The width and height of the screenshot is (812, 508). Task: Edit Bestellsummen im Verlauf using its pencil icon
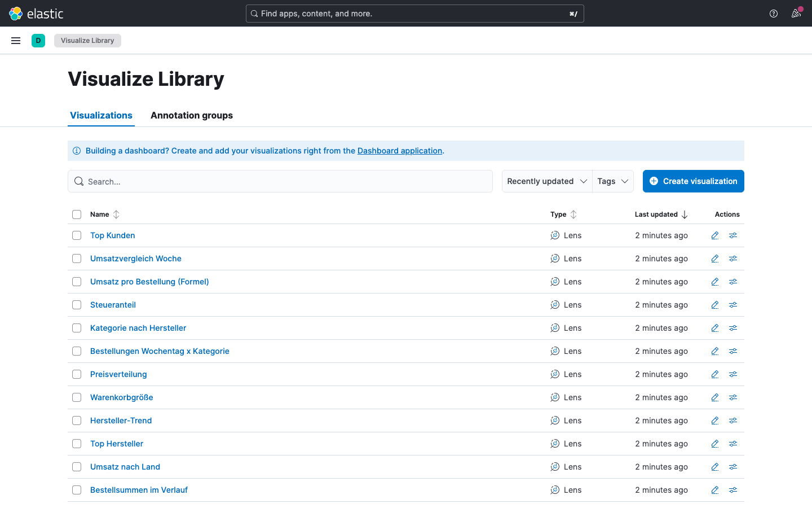tap(714, 490)
